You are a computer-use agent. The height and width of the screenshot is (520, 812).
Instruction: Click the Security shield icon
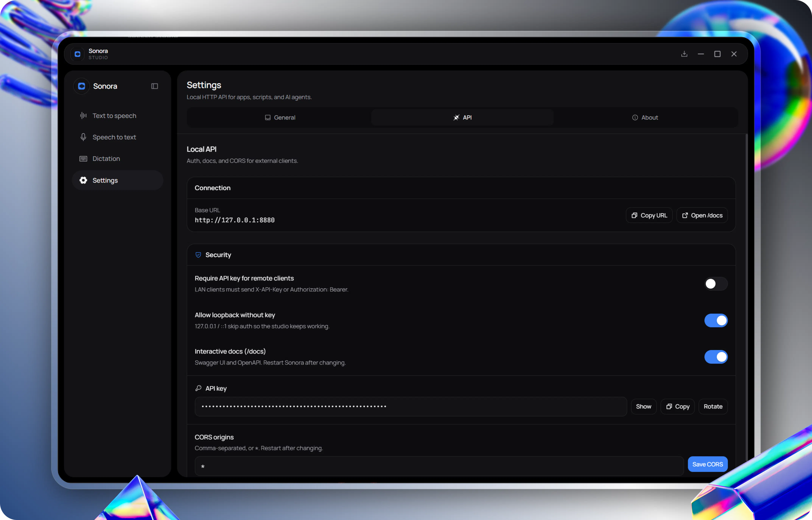pos(198,255)
